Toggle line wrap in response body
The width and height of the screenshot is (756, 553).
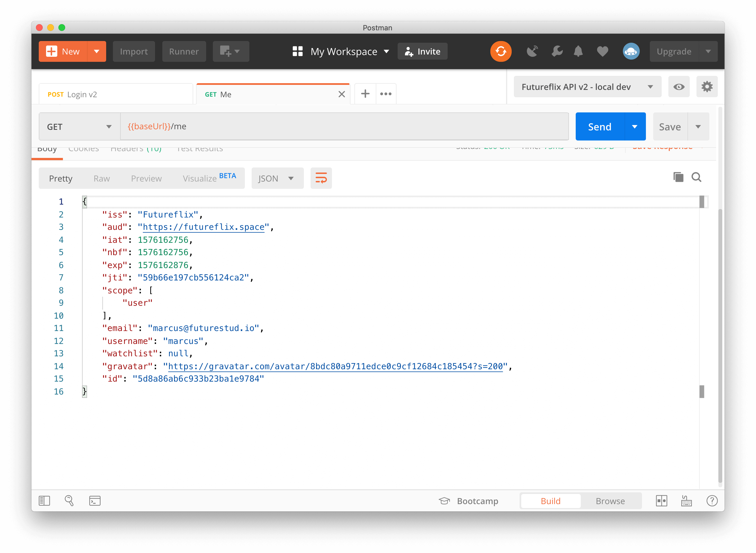click(321, 178)
